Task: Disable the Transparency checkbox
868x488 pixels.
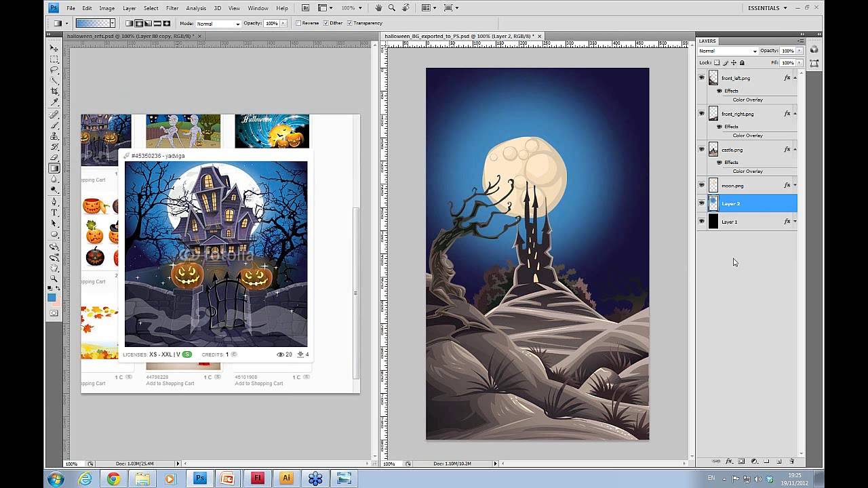Action: (x=349, y=23)
